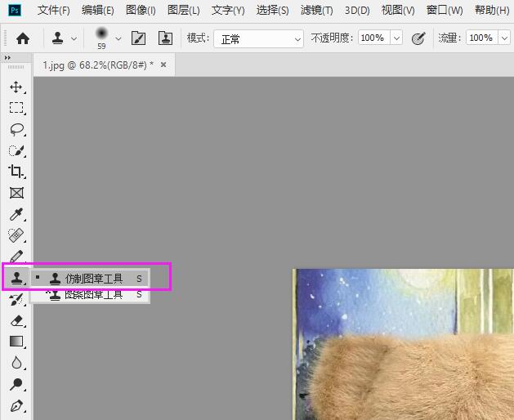Open the 文件(F) menu
The width and height of the screenshot is (514, 420).
tap(54, 11)
